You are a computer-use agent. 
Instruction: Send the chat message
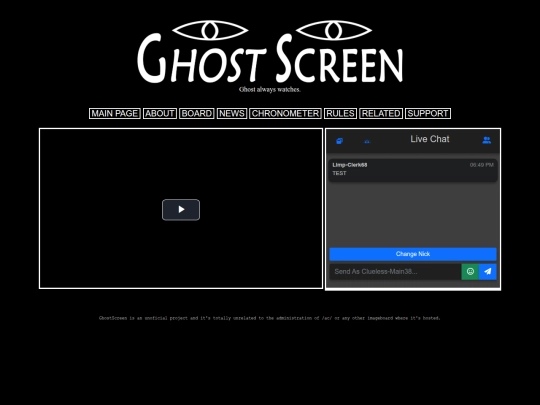pos(488,272)
